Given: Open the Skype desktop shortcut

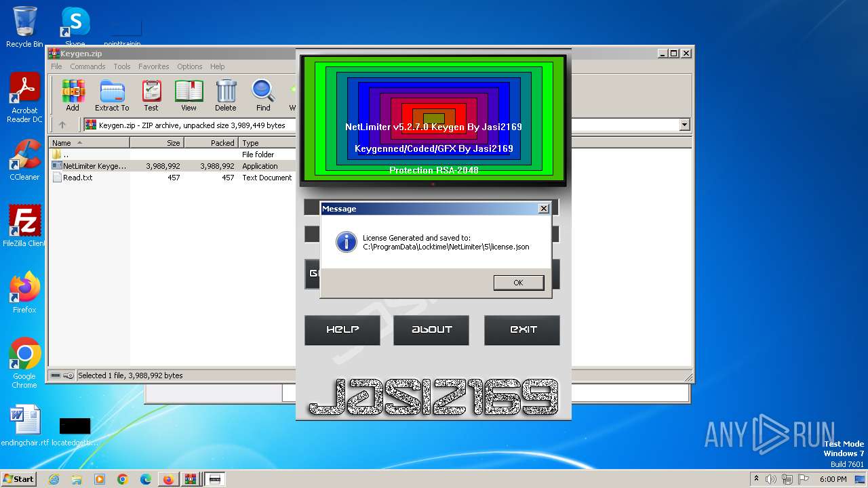Looking at the screenshot, I should [75, 26].
